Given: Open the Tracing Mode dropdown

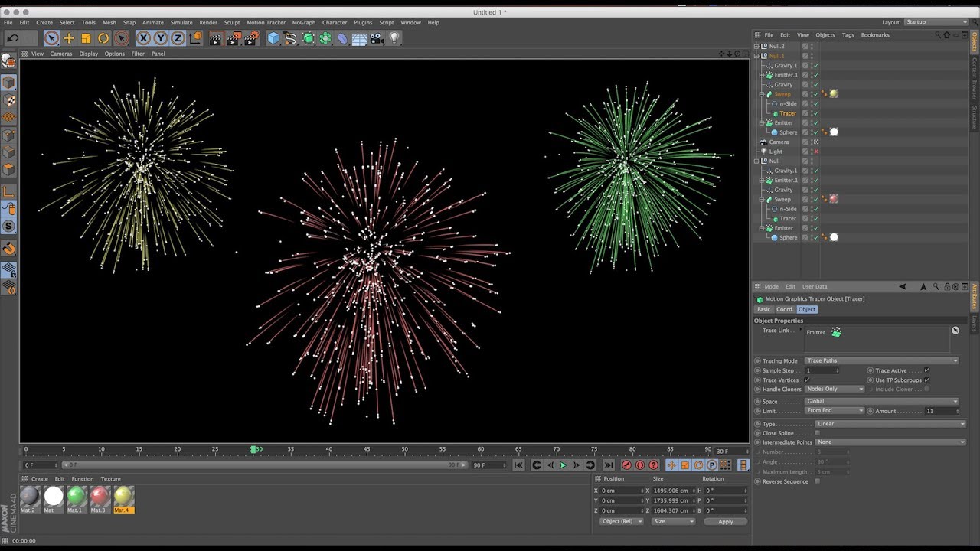Looking at the screenshot, I should tap(881, 360).
